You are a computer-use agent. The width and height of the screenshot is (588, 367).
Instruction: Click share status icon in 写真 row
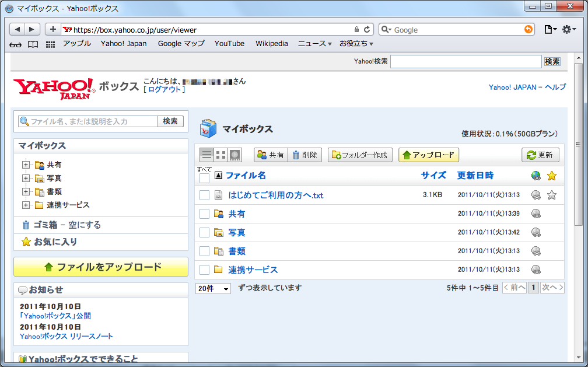tap(536, 232)
